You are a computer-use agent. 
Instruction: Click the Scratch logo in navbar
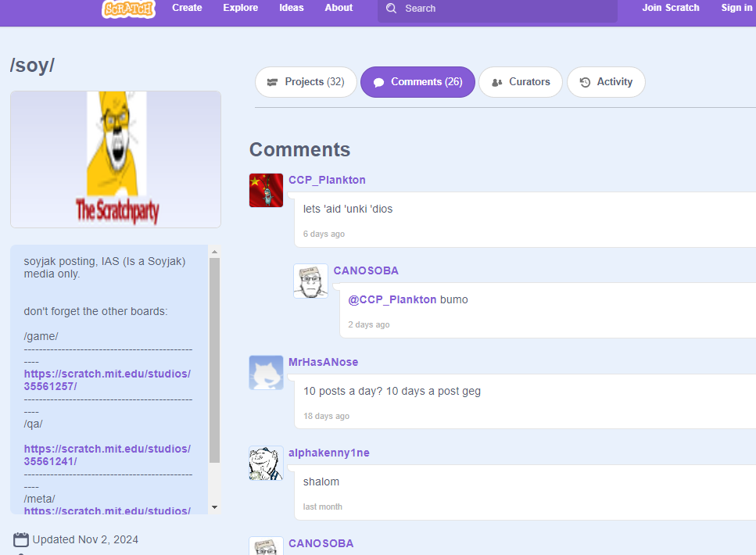click(x=128, y=9)
